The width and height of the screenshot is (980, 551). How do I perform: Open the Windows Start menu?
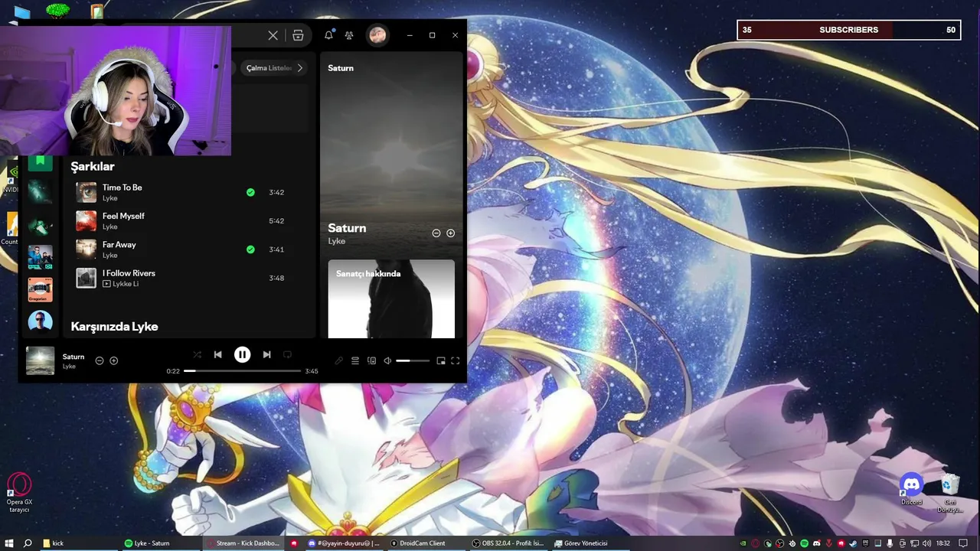coord(9,543)
